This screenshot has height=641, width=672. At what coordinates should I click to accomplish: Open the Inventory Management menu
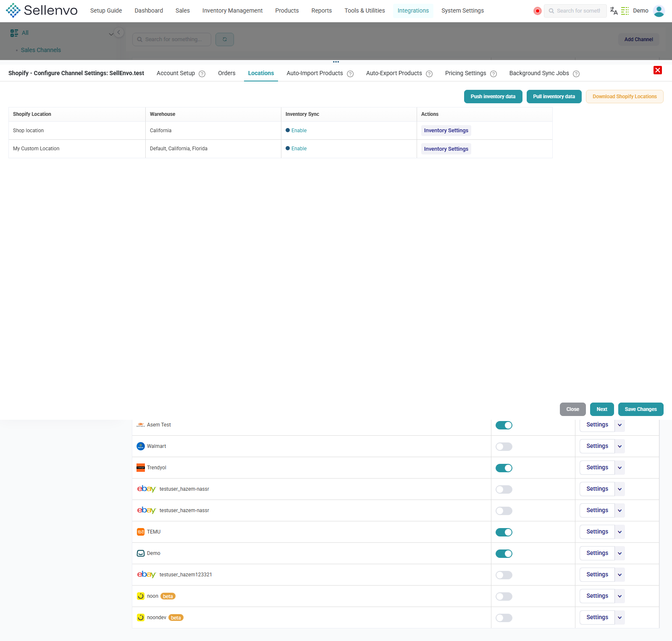pyautogui.click(x=232, y=10)
